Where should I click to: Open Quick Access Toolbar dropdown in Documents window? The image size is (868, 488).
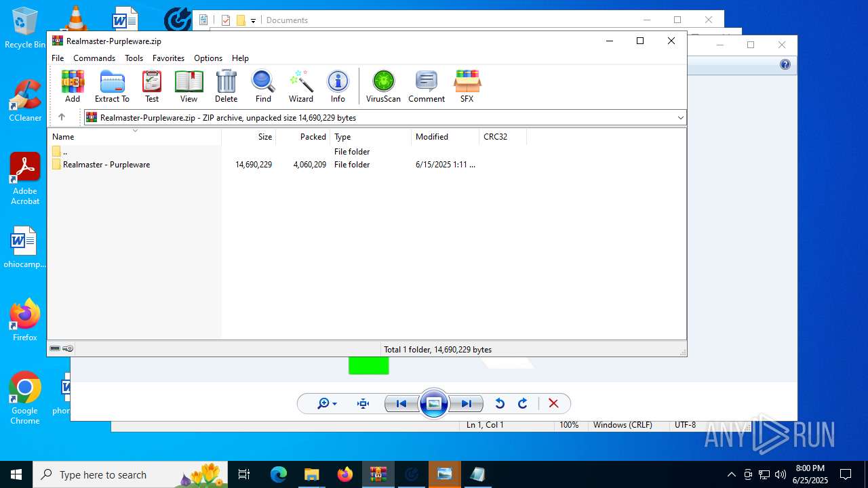253,20
